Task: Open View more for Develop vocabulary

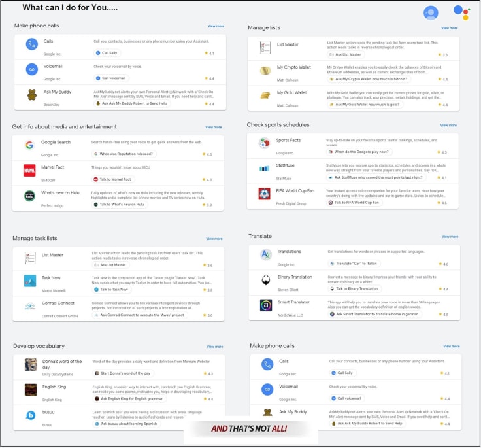Action: [215, 347]
